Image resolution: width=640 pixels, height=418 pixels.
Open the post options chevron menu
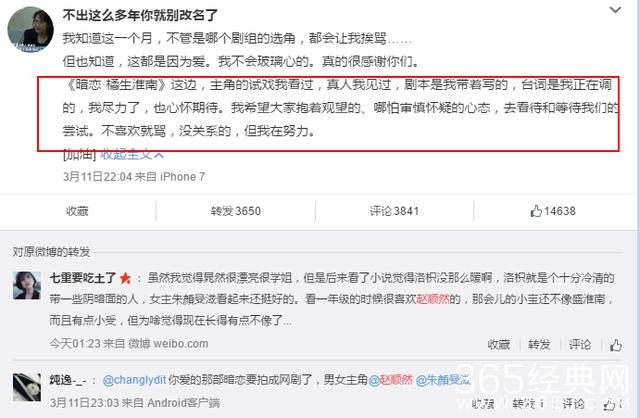coord(615,10)
